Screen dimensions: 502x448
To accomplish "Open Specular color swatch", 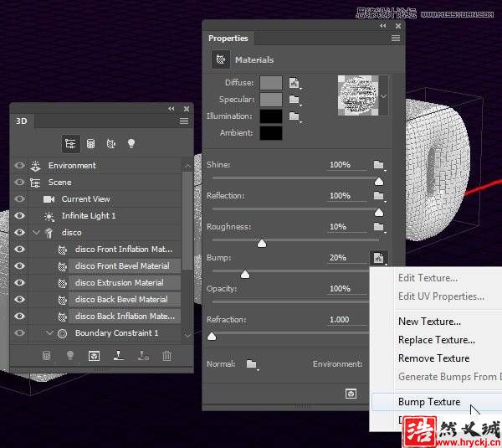I will (271, 100).
